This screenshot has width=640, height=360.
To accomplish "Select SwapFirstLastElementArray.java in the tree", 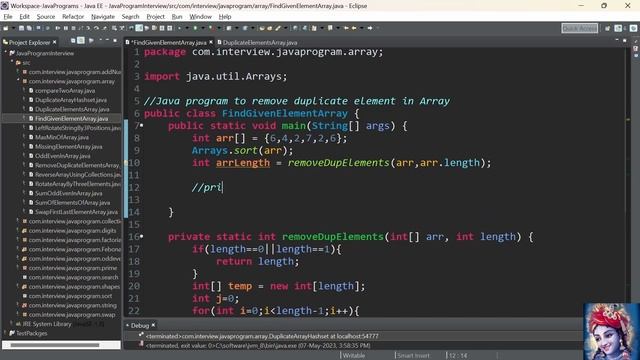I will (x=76, y=212).
